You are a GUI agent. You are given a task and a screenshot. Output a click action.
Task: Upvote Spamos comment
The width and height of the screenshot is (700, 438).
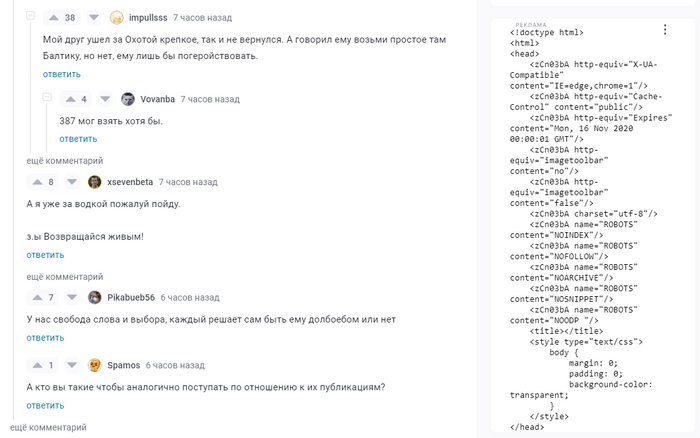click(38, 365)
